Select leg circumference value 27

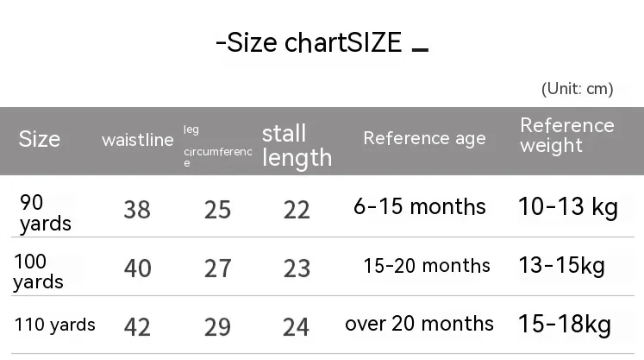coord(217,268)
